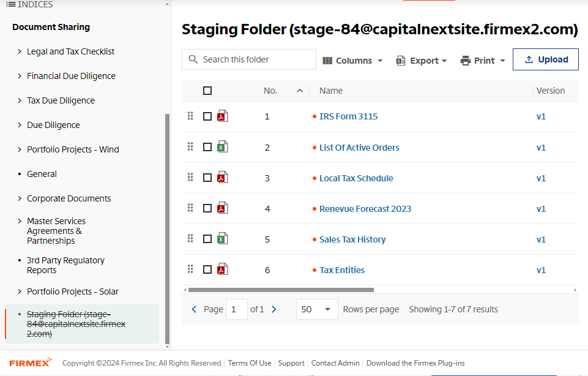Select the General folder in tree
The height and width of the screenshot is (376, 588).
tap(42, 174)
